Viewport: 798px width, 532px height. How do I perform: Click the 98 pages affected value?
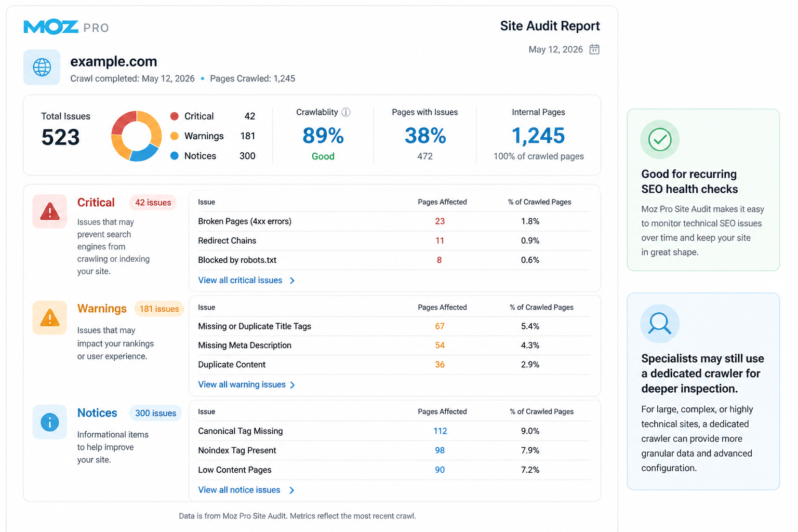440,450
